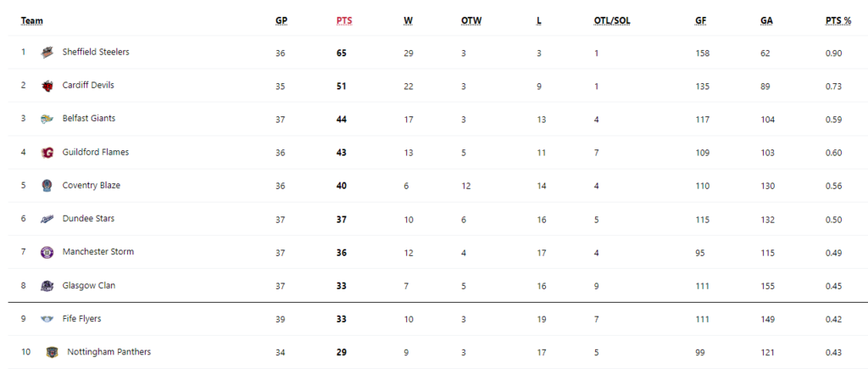Click the Nottingham Panthers team logo
The image size is (868, 369).
[x=52, y=352]
